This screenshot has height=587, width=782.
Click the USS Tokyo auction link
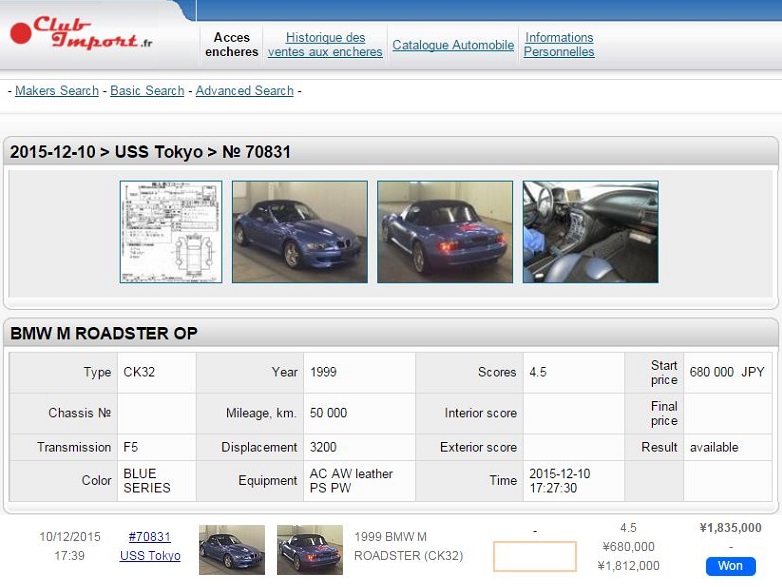pos(150,556)
